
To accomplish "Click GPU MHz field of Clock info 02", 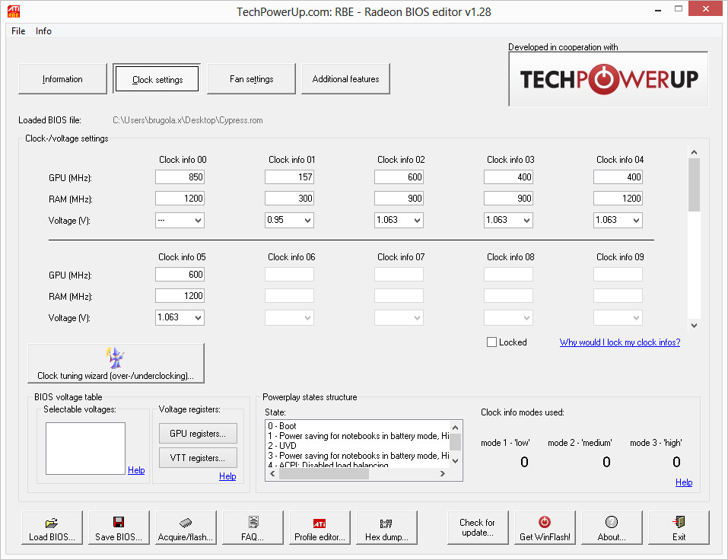I will (399, 177).
